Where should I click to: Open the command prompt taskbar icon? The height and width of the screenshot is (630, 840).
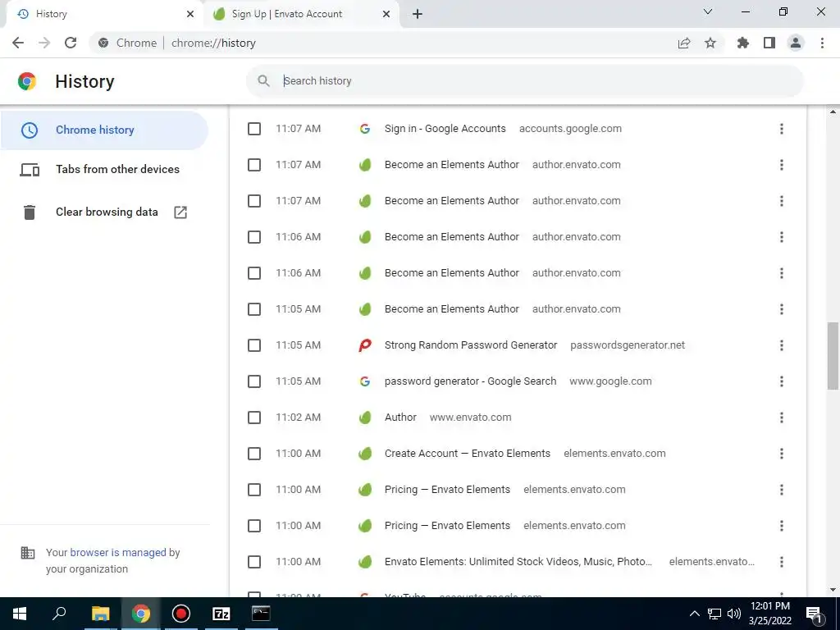coord(261,614)
